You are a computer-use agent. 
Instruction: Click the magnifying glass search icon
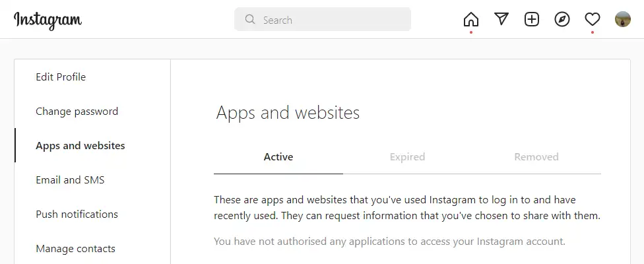(x=250, y=20)
